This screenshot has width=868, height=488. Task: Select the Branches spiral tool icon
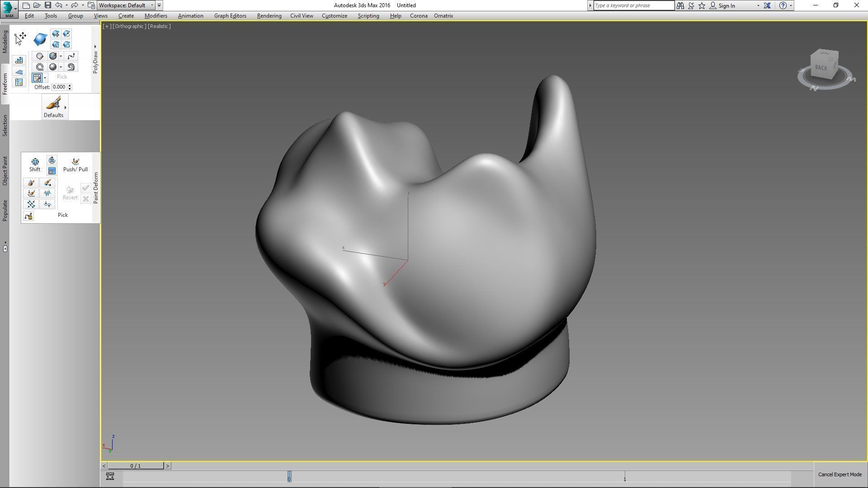pyautogui.click(x=71, y=67)
